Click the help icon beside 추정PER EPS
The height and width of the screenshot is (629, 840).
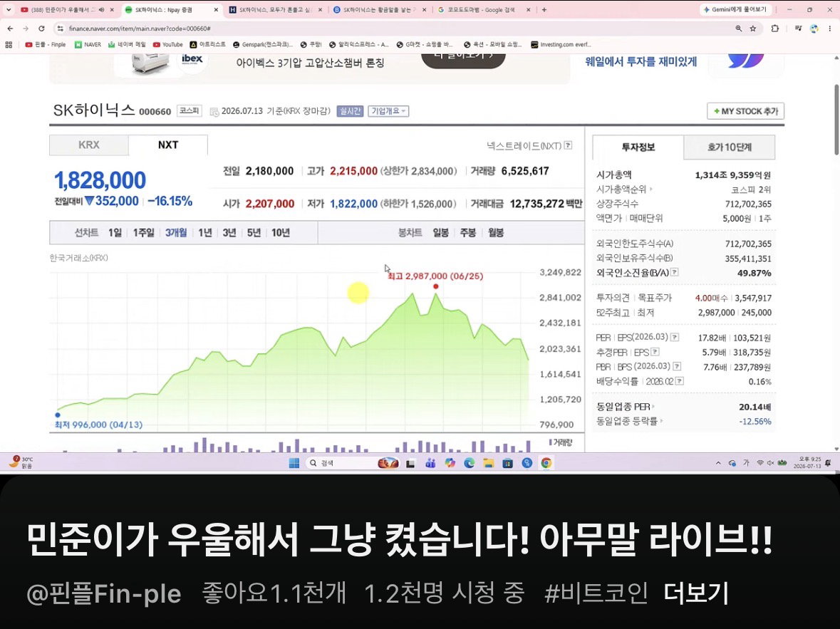pyautogui.click(x=655, y=351)
